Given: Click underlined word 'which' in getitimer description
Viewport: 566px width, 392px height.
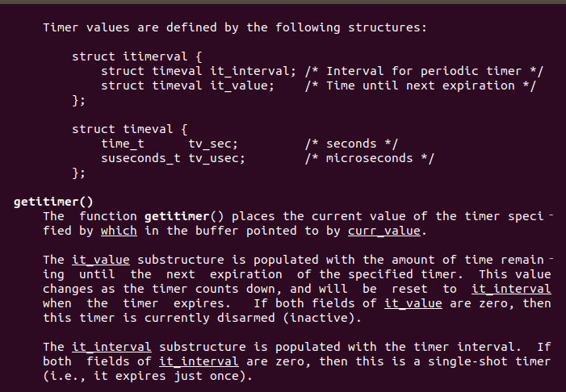Looking at the screenshot, I should click(119, 231).
